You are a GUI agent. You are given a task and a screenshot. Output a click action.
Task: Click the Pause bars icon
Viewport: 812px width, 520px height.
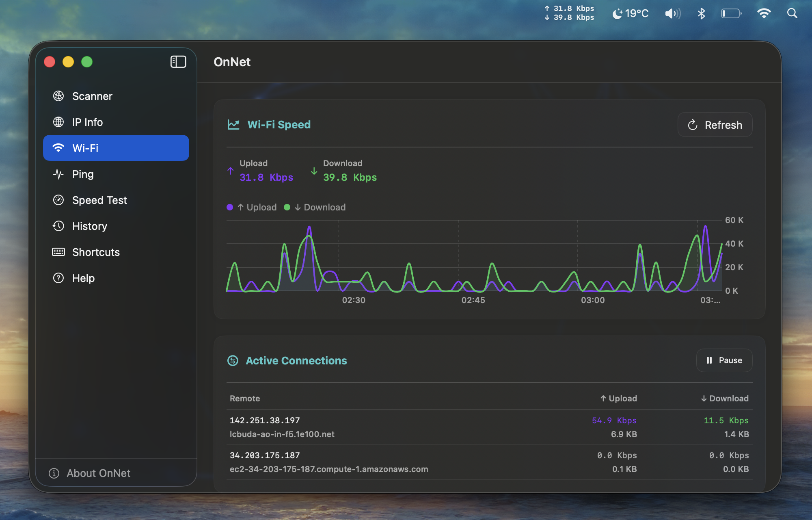point(709,360)
